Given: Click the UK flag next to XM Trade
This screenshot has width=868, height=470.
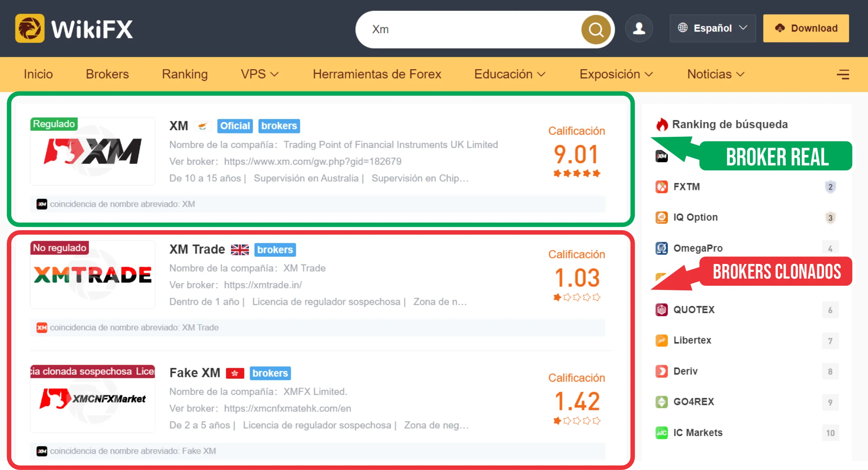Looking at the screenshot, I should pos(240,250).
